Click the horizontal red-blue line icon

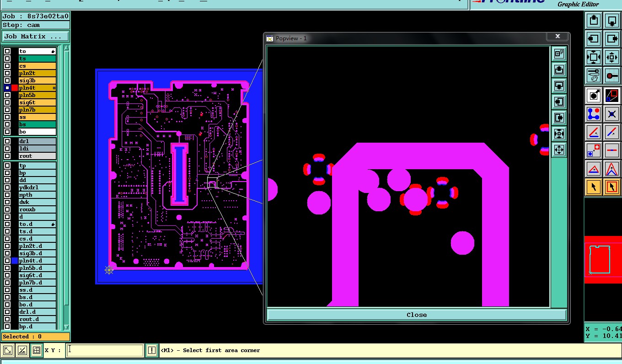(612, 150)
